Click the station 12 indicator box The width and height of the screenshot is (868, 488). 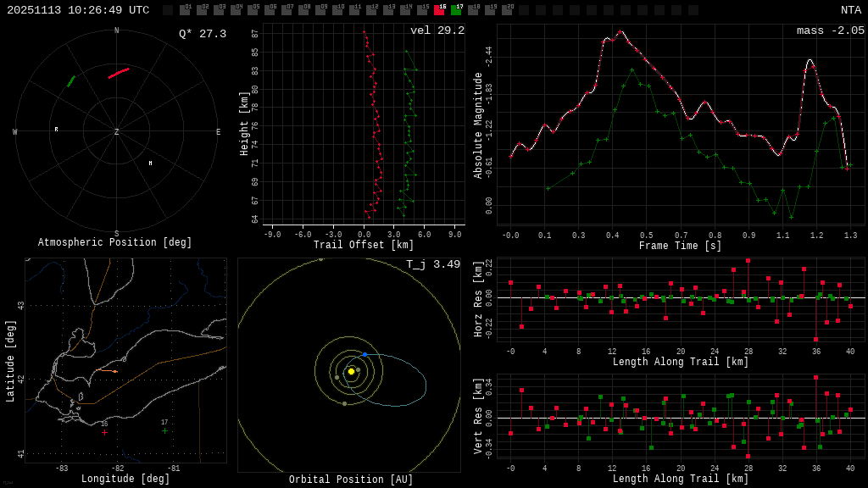(371, 9)
